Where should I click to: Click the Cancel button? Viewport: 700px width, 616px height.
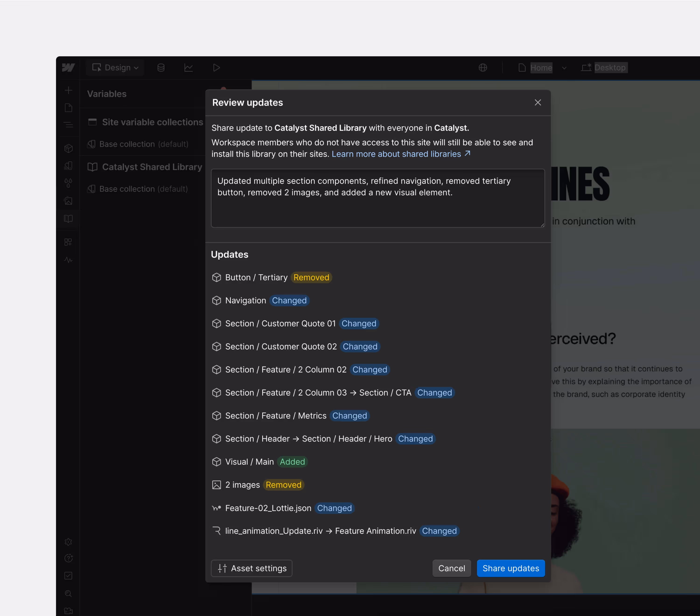[x=451, y=568]
